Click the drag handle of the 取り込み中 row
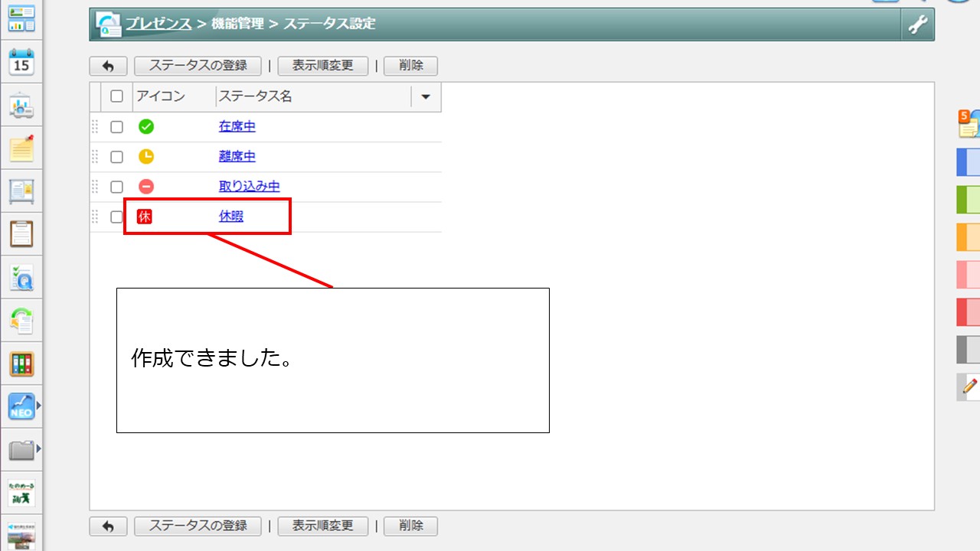The image size is (980, 551). (95, 186)
